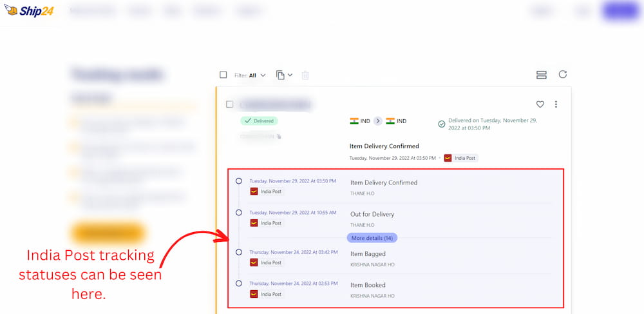Click the 'Item Delivery Confirmed' bold heading
The image size is (644, 314).
pyautogui.click(x=384, y=146)
